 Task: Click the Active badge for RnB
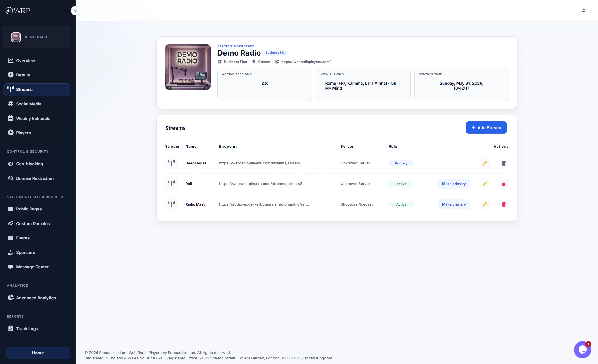click(401, 184)
